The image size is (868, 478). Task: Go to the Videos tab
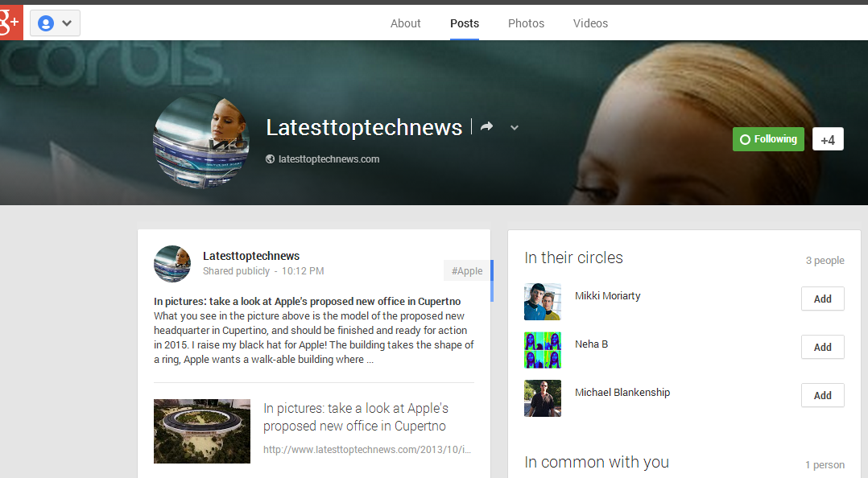click(590, 23)
